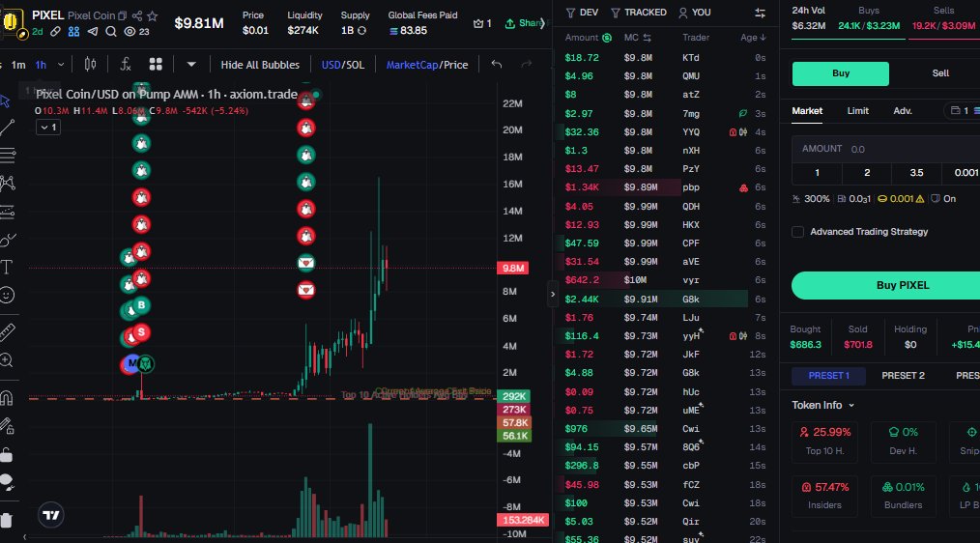The image size is (980, 543).
Task: Click the TradingView logo button
Action: [51, 515]
